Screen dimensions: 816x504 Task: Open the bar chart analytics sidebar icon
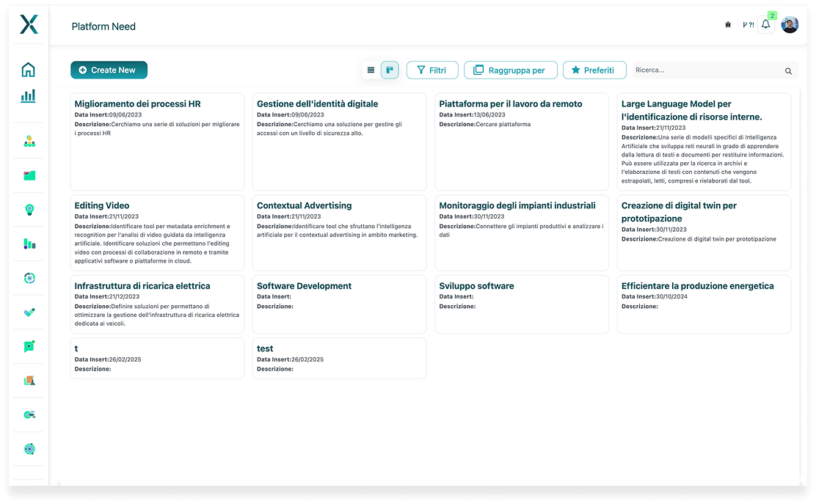[x=28, y=96]
